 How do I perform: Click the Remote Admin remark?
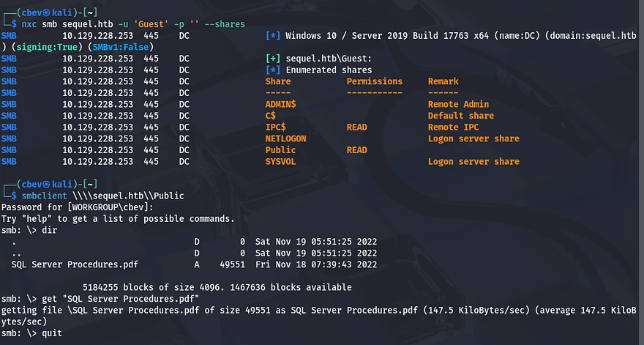click(458, 105)
